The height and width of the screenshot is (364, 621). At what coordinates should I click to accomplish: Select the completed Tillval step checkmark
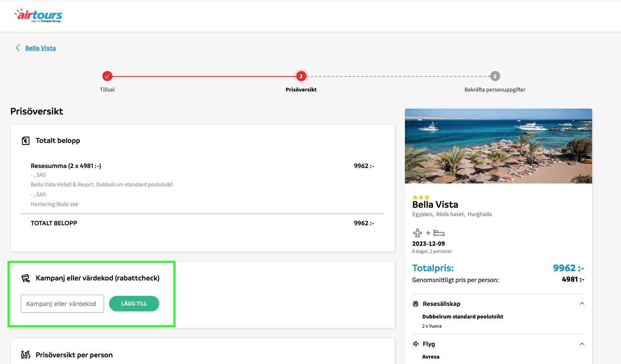[x=107, y=76]
